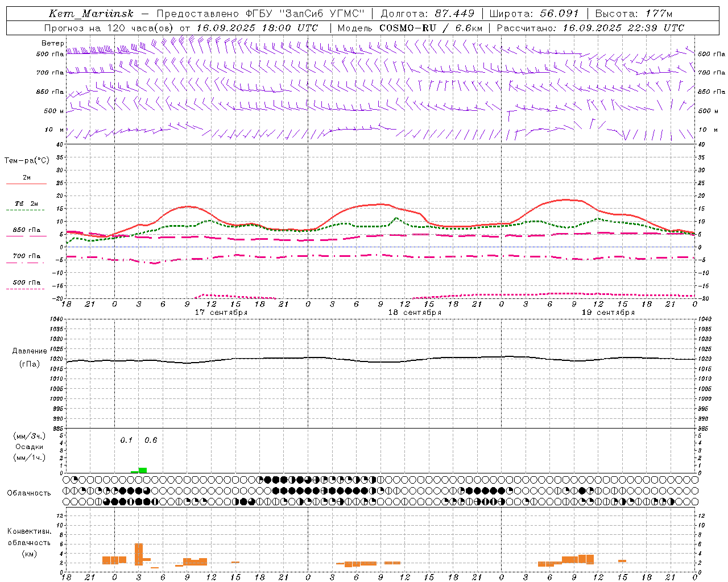Click the 'Долгота: 87.449' longitude value
Screen dimensions: 728x582
(x=428, y=14)
